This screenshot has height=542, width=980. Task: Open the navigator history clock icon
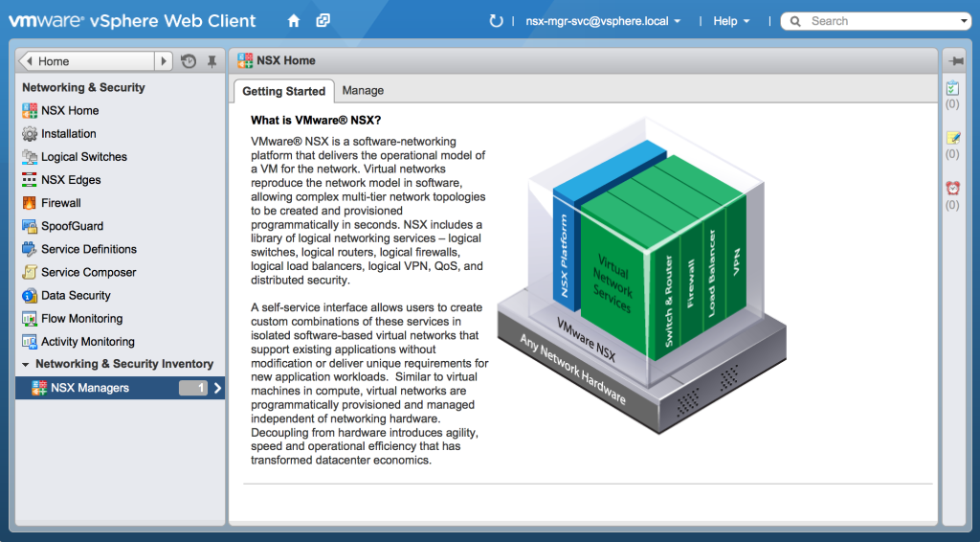tap(189, 61)
